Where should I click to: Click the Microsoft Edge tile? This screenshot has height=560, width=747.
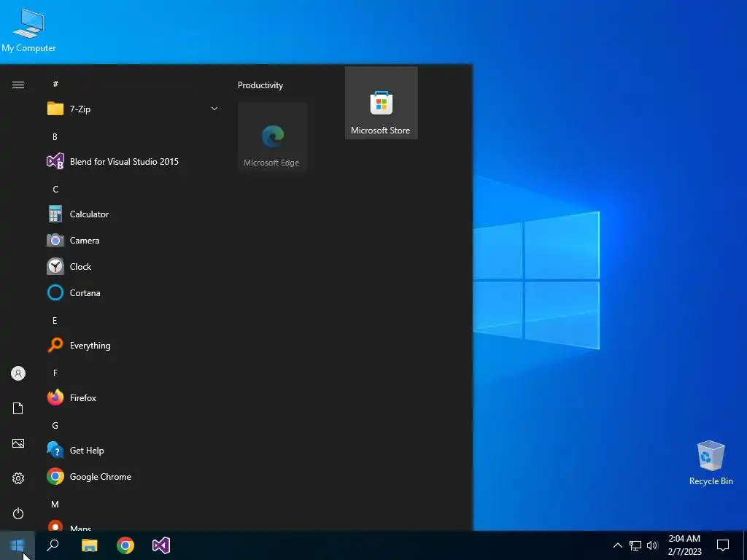tap(273, 136)
